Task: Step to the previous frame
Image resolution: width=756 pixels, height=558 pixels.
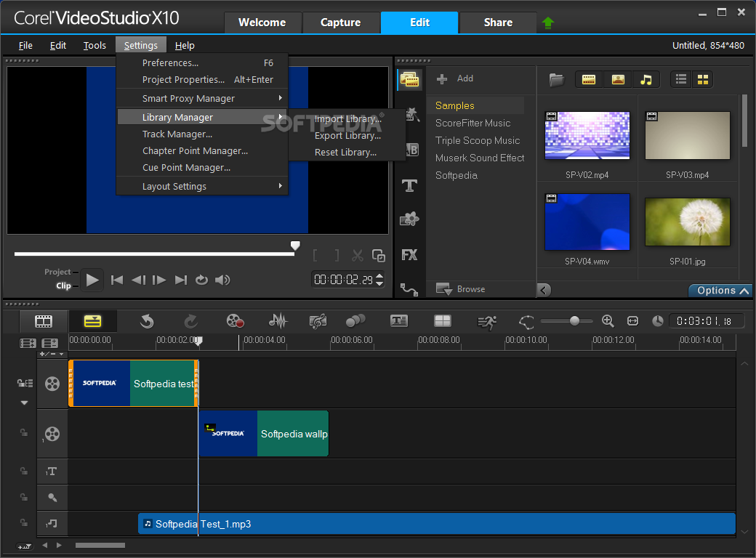Action: pyautogui.click(x=138, y=280)
